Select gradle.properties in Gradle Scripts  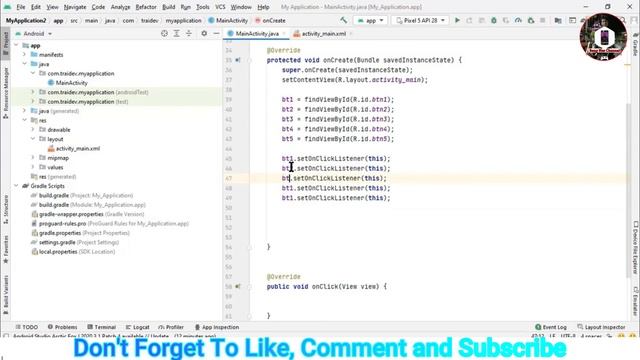tap(81, 233)
